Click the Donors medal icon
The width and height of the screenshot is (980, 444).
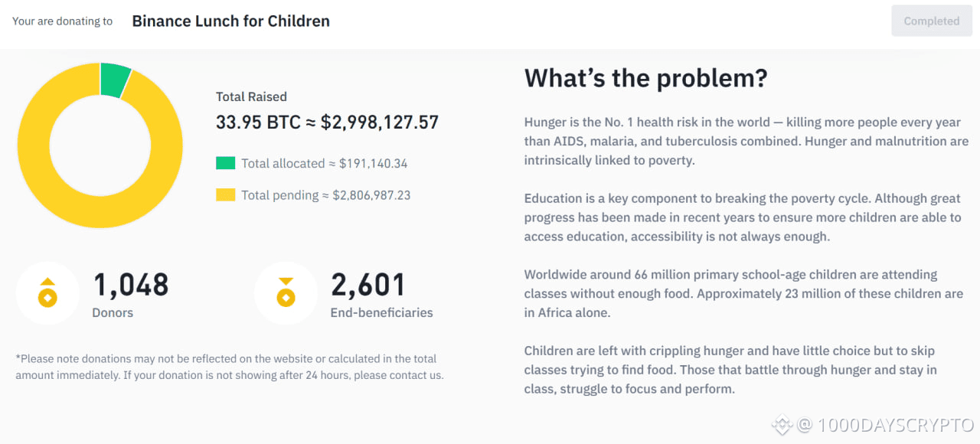click(47, 293)
